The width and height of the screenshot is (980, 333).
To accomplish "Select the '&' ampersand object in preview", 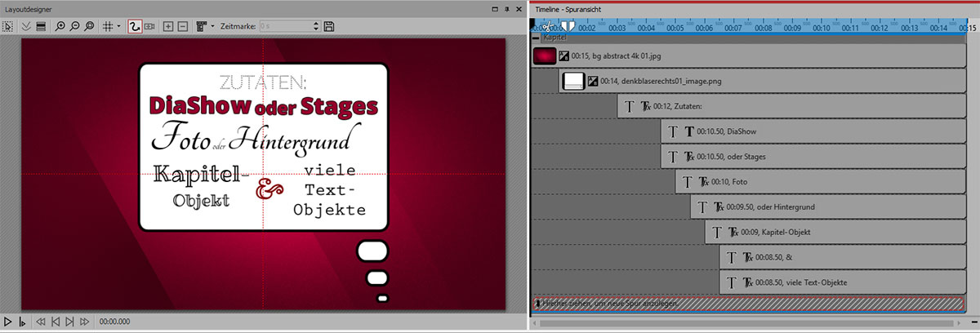I will pyautogui.click(x=269, y=189).
